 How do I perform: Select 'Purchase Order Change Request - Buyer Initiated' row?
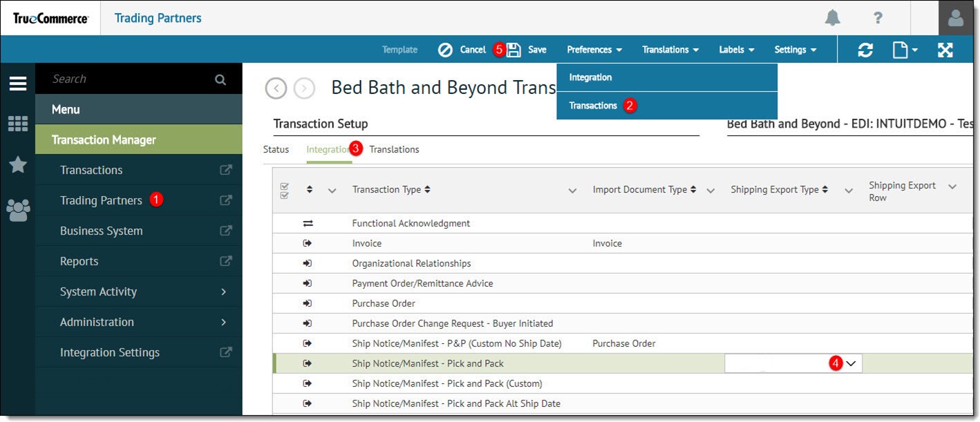tap(623, 323)
